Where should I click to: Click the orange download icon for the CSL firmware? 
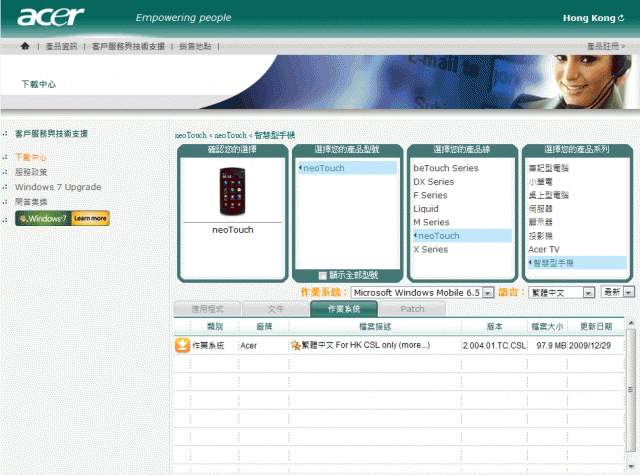[182, 345]
